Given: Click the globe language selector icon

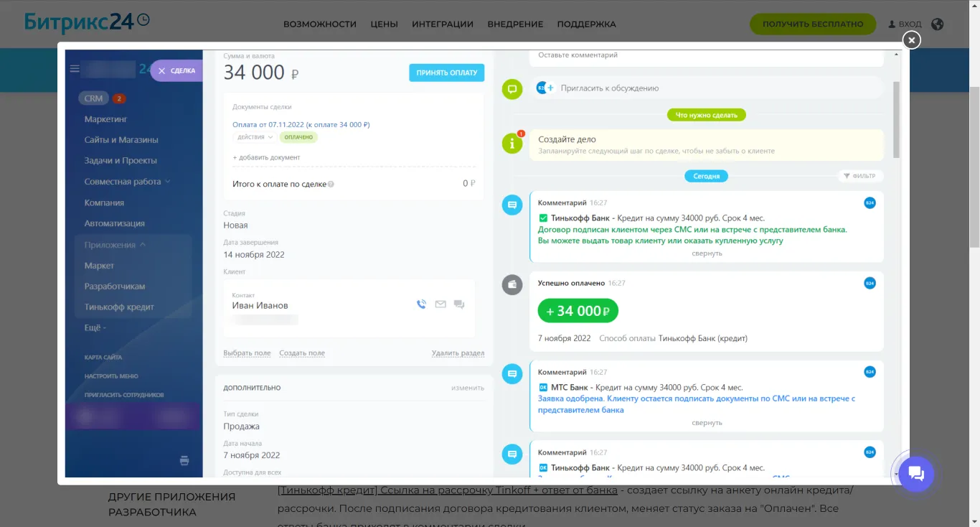Looking at the screenshot, I should (x=937, y=24).
